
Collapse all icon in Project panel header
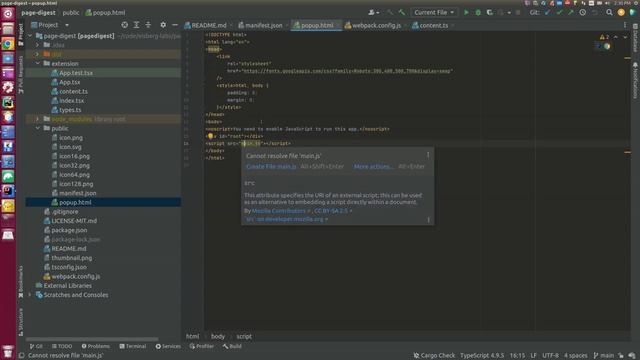148,25
